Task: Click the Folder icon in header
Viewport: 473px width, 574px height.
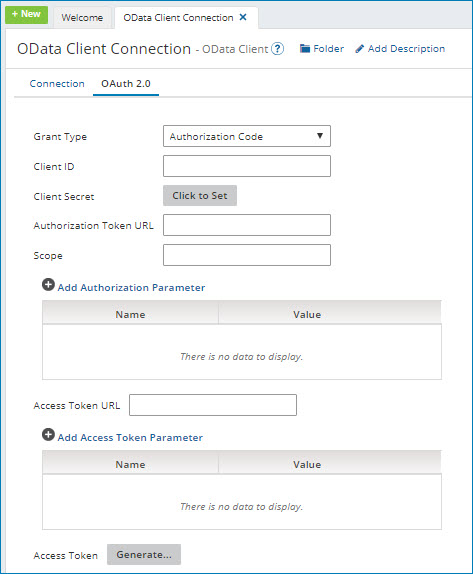Action: tap(305, 49)
